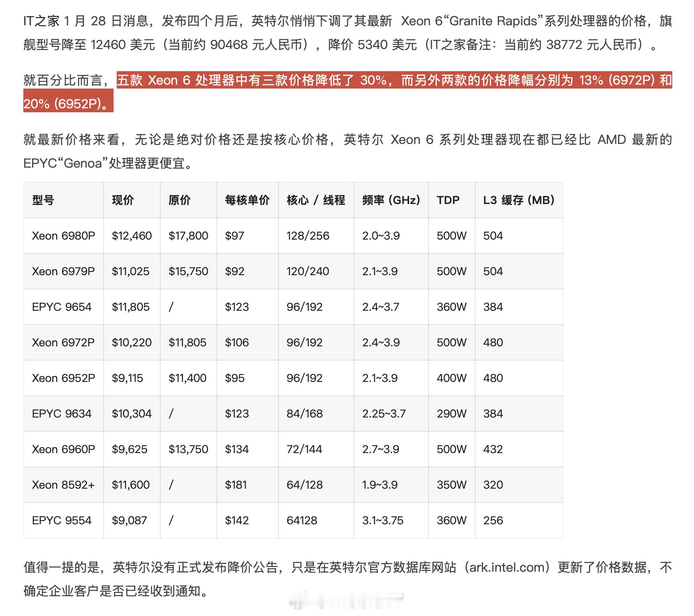This screenshot has height=616, width=694.
Task: Select the Xeon 8592+ model cell
Action: pyautogui.click(x=63, y=485)
